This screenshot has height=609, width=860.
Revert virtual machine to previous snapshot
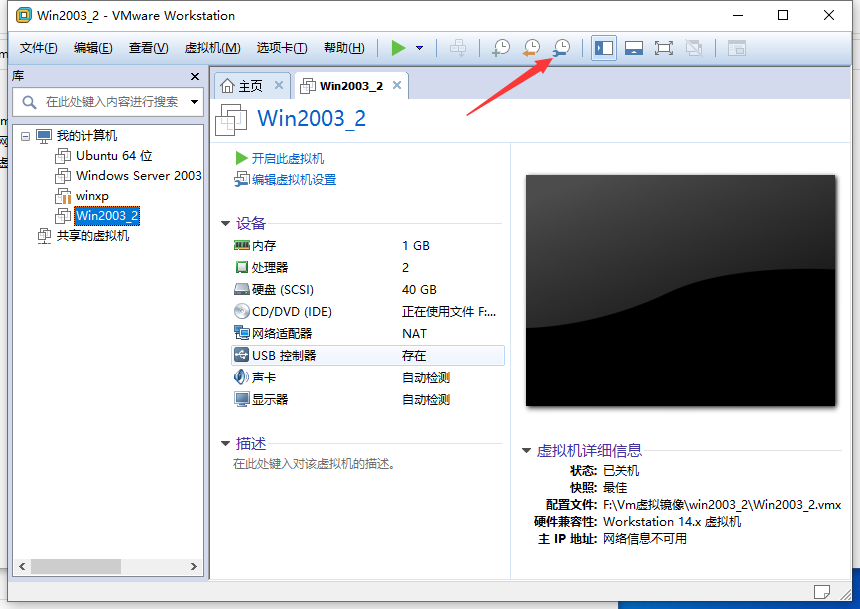tap(531, 48)
